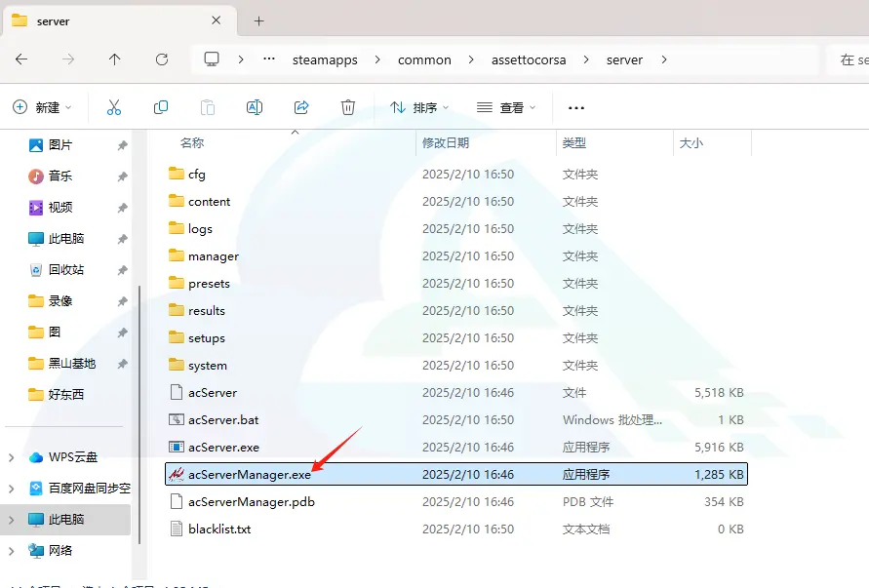Click the search box beside the address bar
The image size is (869, 588).
[848, 59]
